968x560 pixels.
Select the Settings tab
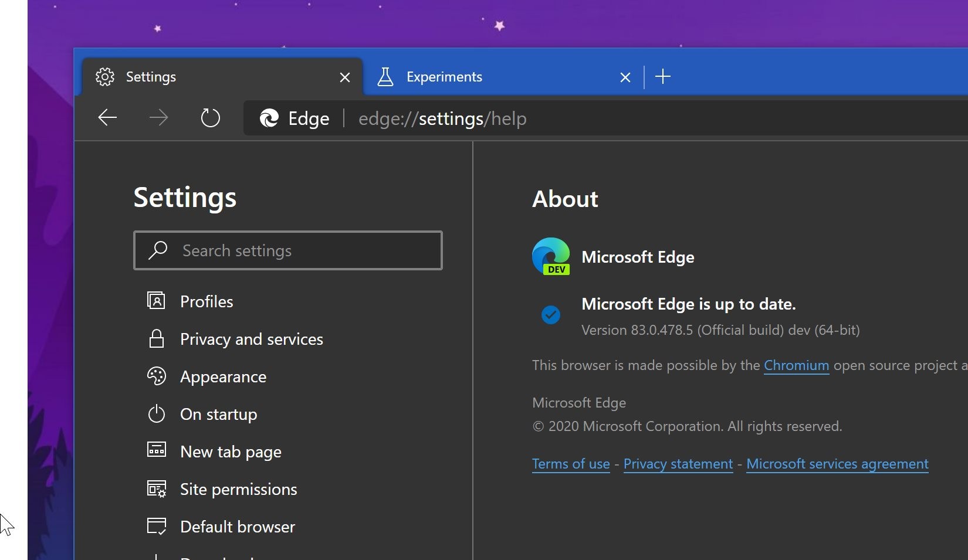coord(222,77)
